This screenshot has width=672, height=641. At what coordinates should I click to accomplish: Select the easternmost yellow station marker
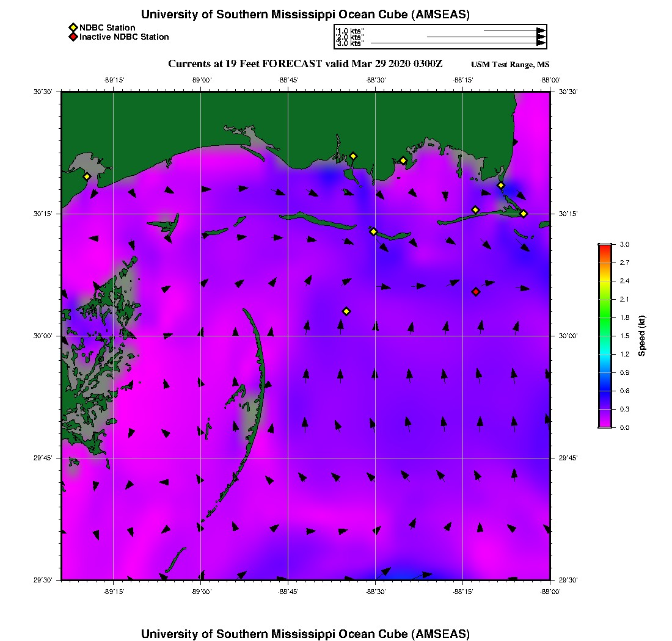(x=524, y=213)
